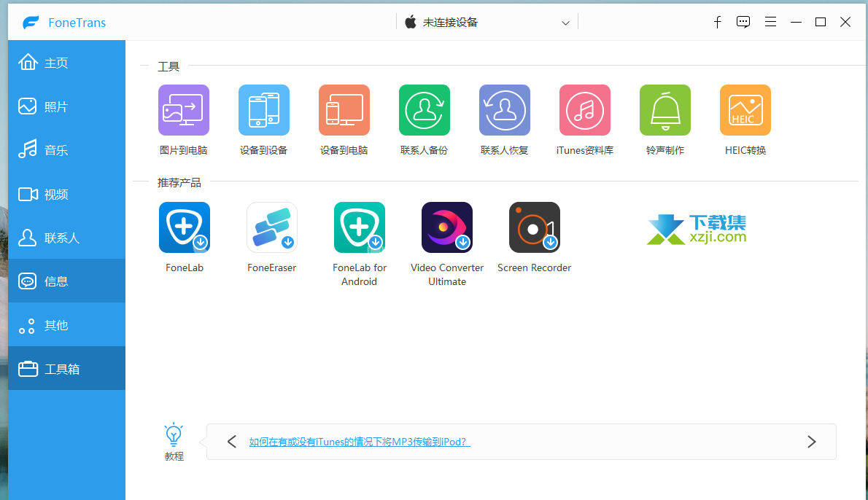This screenshot has width=868, height=500.
Task: Go to the 主页 home tab
Action: click(x=66, y=63)
